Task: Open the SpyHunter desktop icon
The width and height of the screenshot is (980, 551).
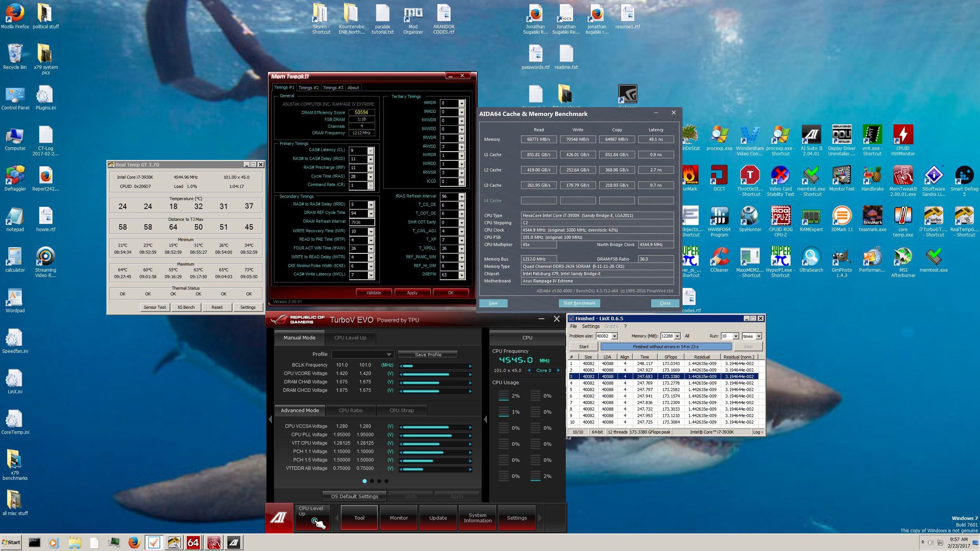Action: [750, 219]
